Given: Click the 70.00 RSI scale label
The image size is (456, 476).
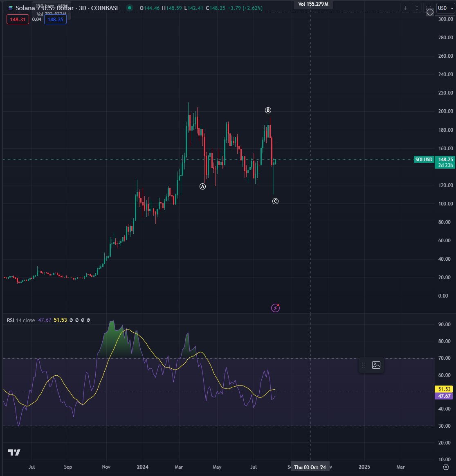Looking at the screenshot, I should (x=445, y=358).
